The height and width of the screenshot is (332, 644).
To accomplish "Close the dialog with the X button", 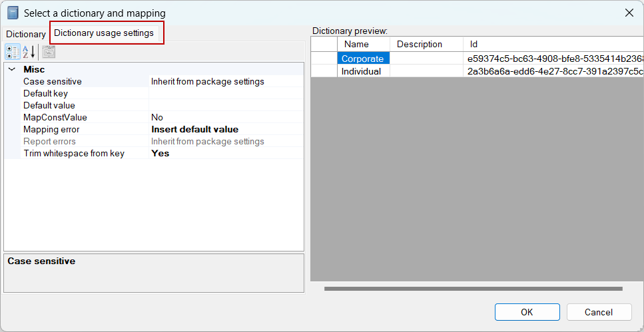I will click(x=629, y=13).
